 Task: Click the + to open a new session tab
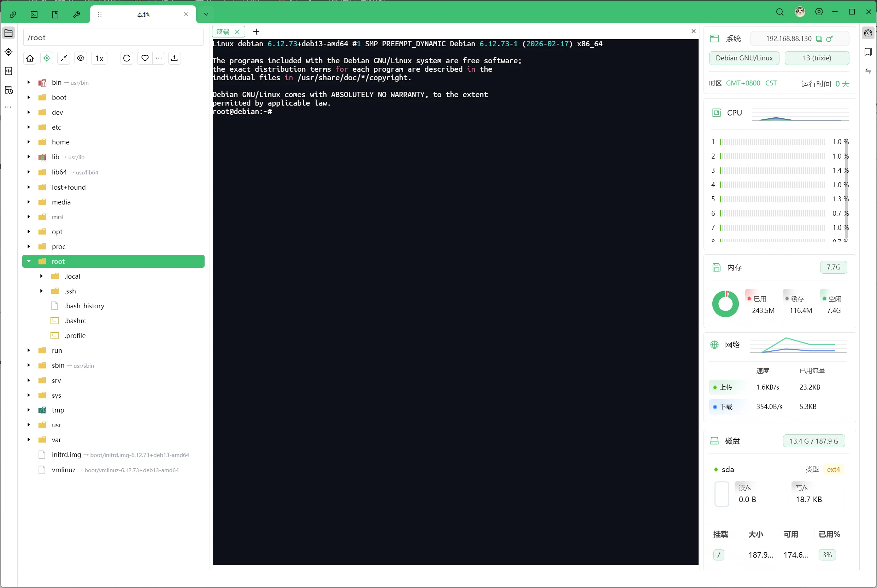pos(256,31)
